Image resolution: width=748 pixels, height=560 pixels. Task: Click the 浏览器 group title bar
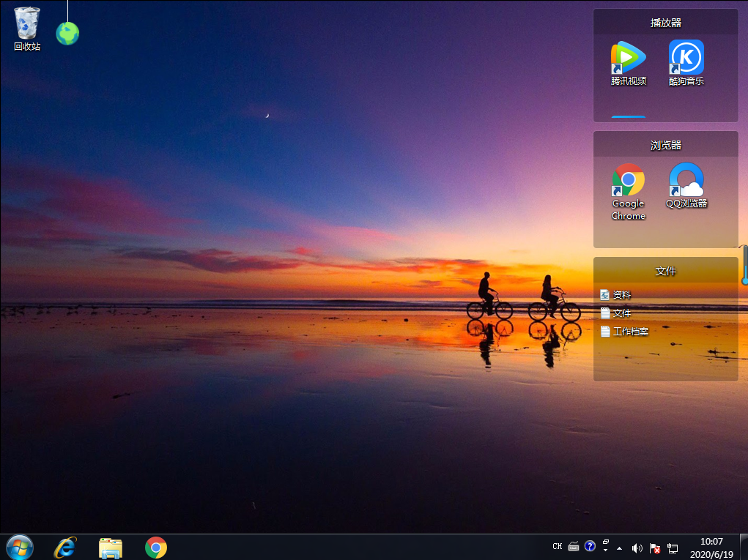point(665,145)
